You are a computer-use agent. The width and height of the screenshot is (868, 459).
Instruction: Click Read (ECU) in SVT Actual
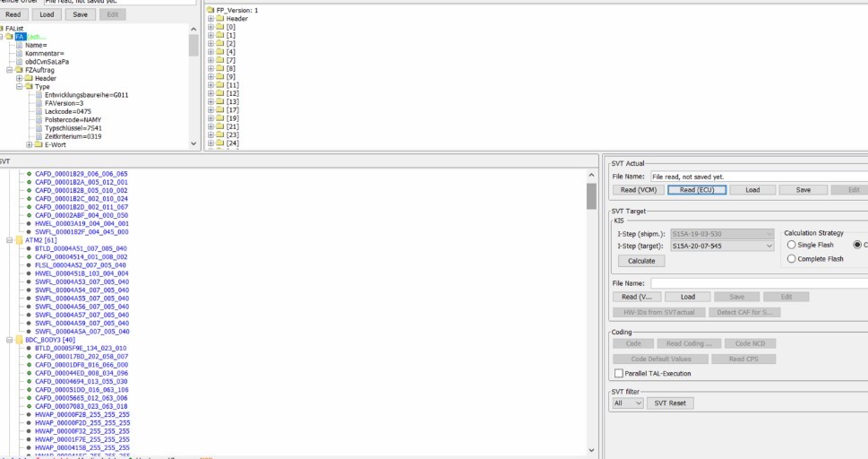click(697, 189)
